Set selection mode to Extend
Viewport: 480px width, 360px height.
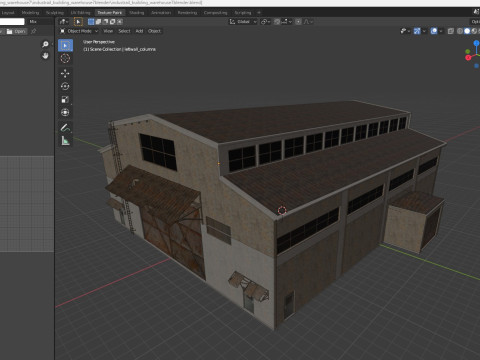pos(98,22)
